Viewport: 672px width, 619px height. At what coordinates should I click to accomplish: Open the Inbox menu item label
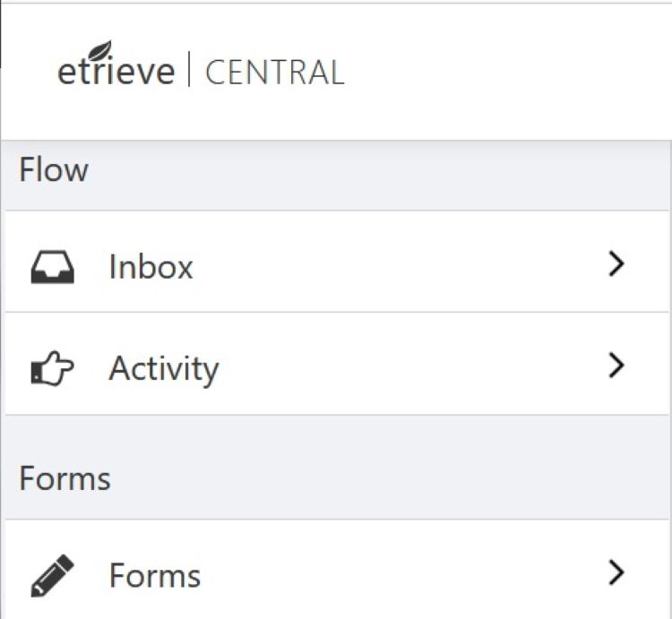[151, 267]
